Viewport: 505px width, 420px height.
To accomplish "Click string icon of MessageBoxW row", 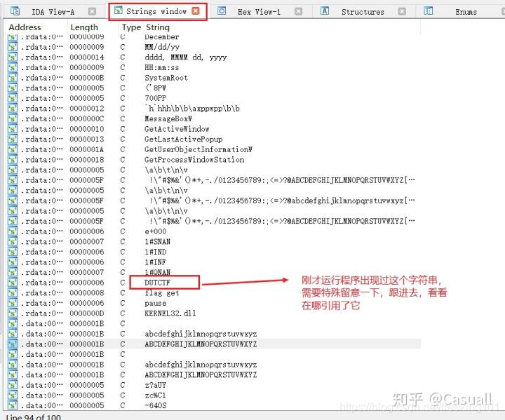I will point(12,119).
